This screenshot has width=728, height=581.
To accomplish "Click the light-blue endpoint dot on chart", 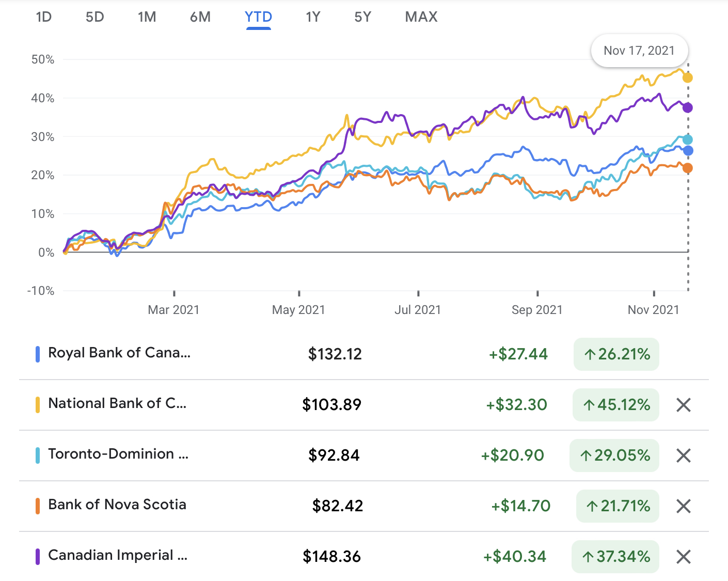I will tap(688, 140).
